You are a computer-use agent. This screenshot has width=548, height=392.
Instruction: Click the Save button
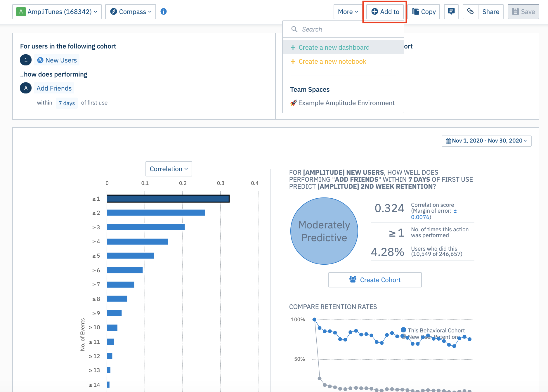[523, 12]
